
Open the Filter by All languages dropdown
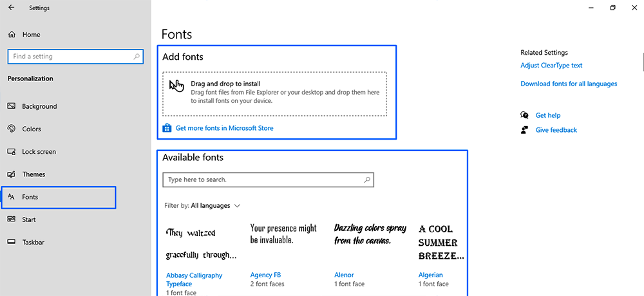point(202,206)
